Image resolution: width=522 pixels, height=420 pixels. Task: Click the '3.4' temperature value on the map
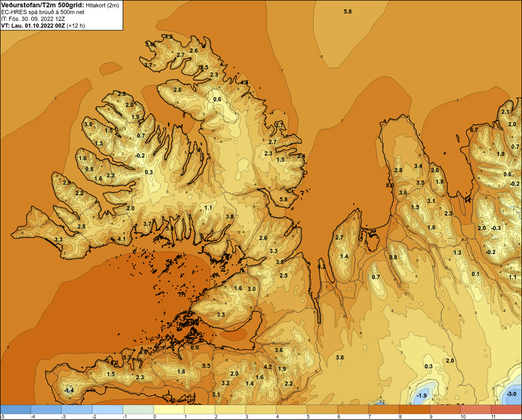click(x=418, y=166)
